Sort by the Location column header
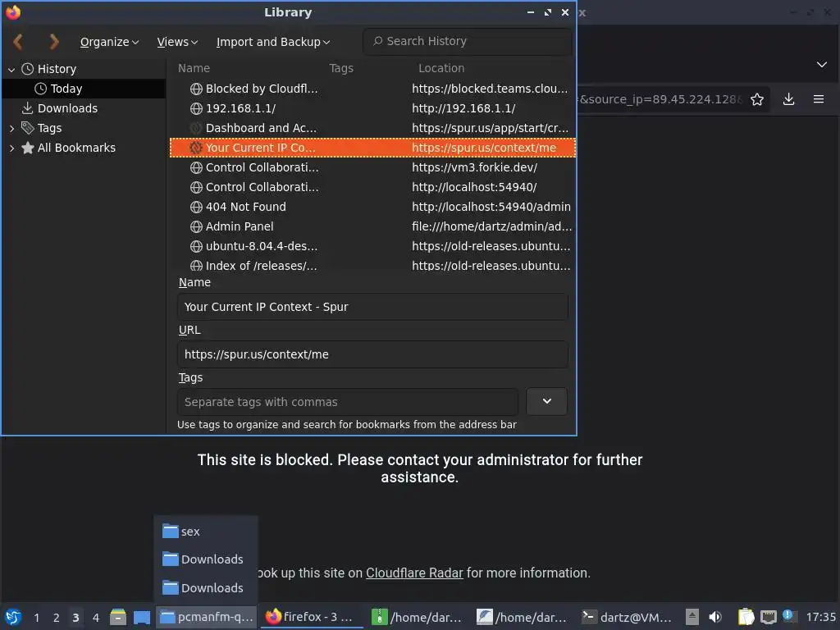 [441, 68]
